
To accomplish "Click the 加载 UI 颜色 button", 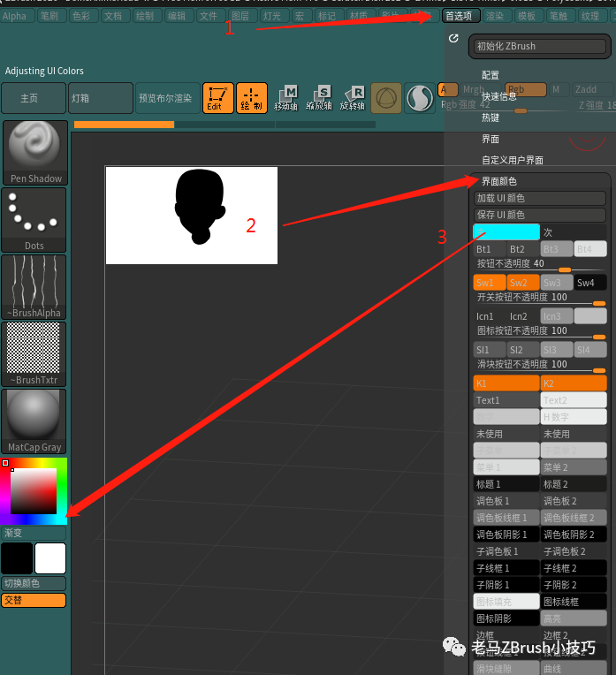I will [x=540, y=198].
